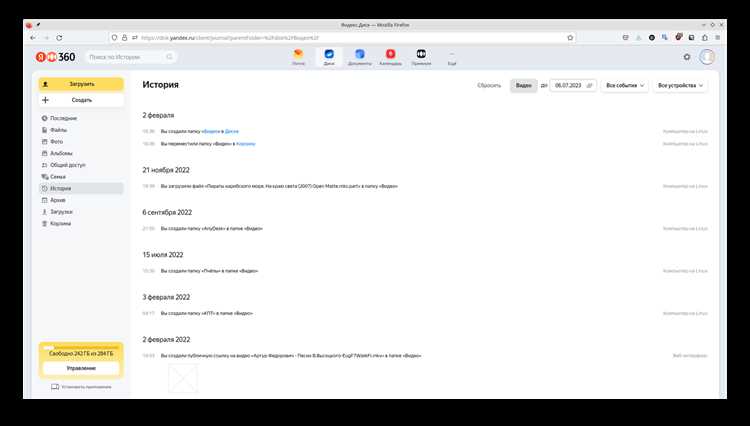
Task: Open the Документы service icon
Action: tap(360, 57)
